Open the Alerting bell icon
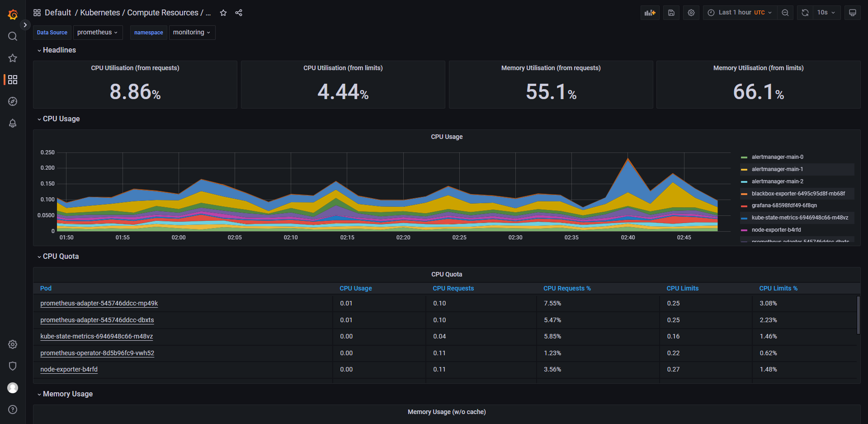Image resolution: width=868 pixels, height=424 pixels. (13, 123)
